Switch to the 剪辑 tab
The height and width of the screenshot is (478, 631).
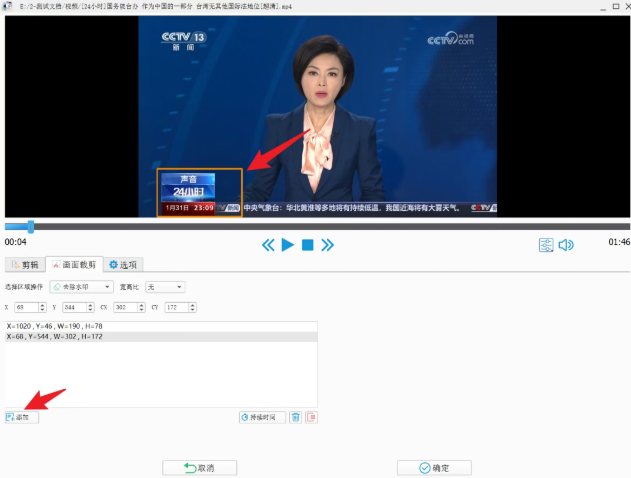coord(24,265)
